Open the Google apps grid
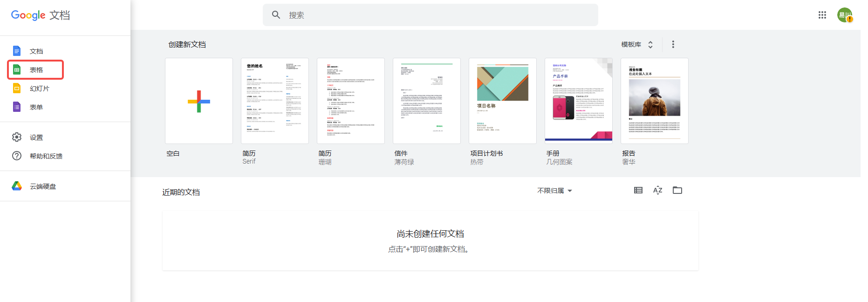This screenshot has width=868, height=302. 822,15
